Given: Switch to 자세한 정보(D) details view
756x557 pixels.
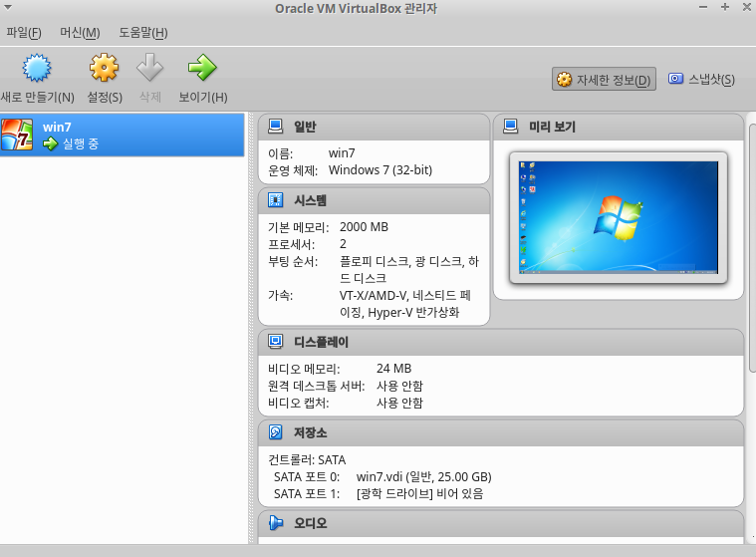Looking at the screenshot, I should (604, 79).
